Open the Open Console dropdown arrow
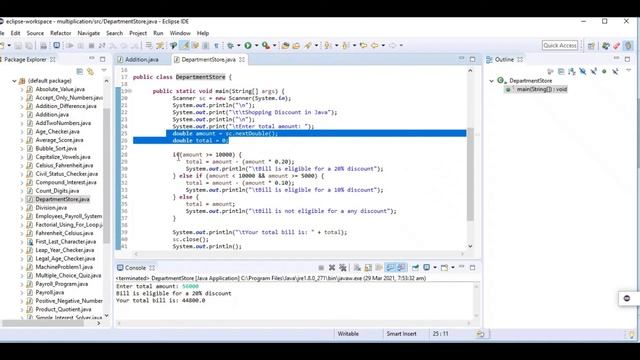Screen dimensions: 640x360 453,268
